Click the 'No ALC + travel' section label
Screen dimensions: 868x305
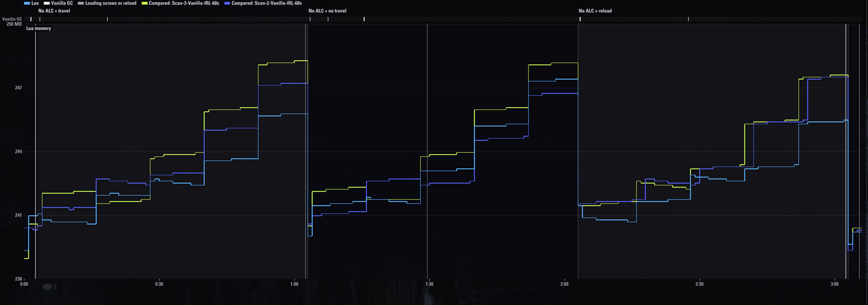click(54, 11)
